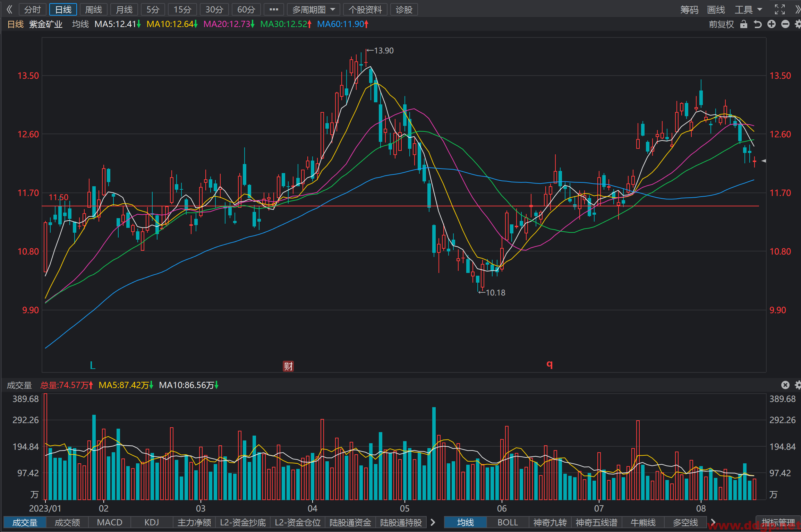Click the lock icon beside 前复权

[x=743, y=24]
